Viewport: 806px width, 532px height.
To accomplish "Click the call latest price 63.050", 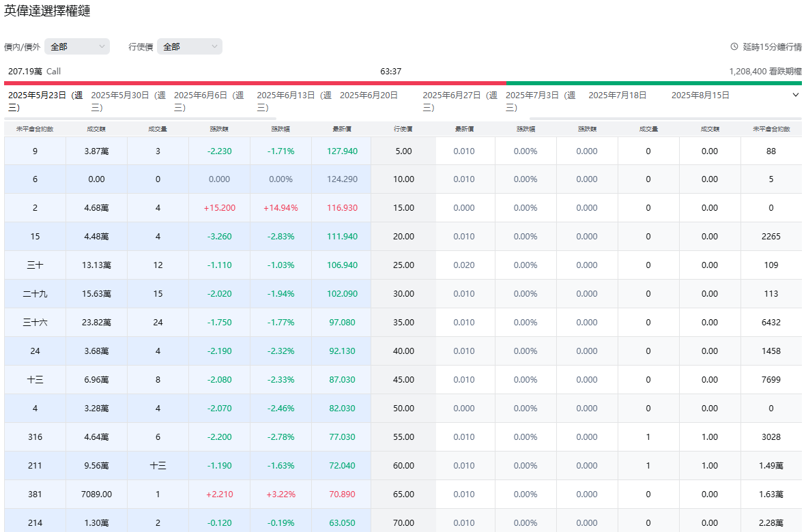I will point(342,522).
